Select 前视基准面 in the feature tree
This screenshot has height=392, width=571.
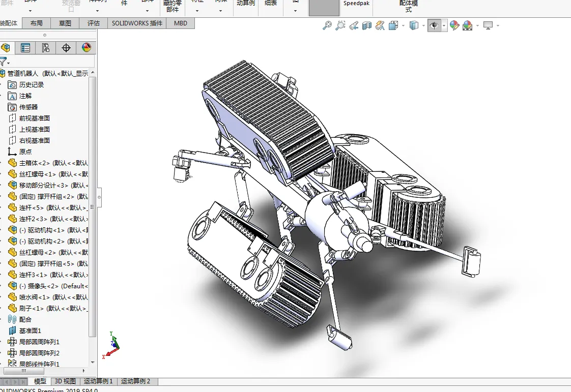[35, 118]
